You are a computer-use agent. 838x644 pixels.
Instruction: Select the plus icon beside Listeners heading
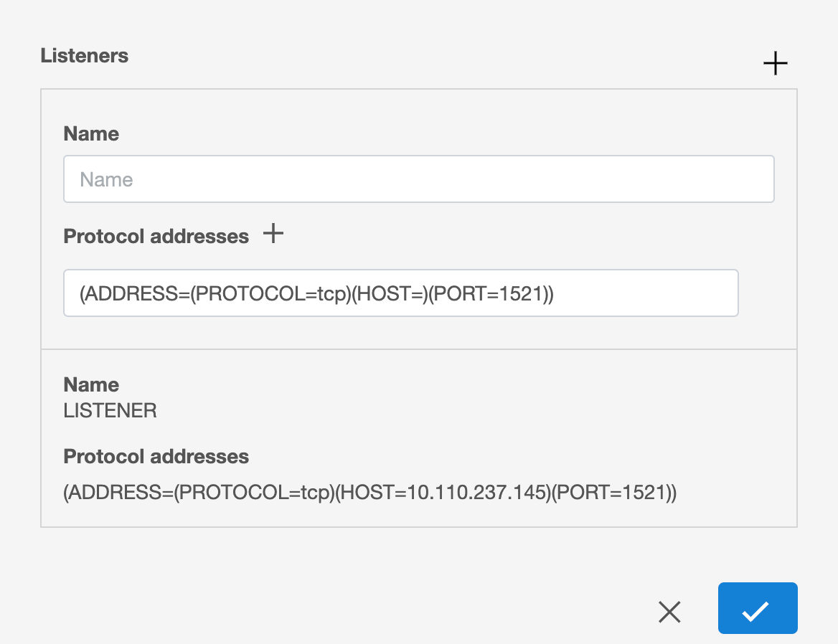click(x=775, y=63)
